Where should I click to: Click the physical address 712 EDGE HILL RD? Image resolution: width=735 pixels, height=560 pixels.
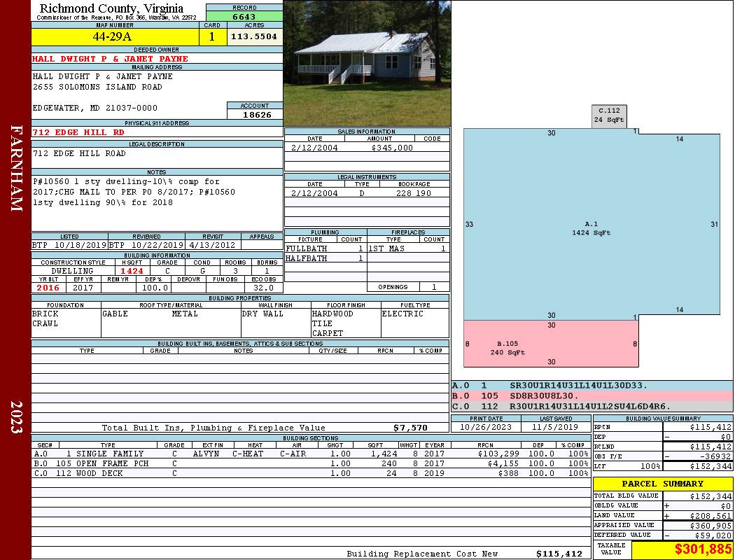coord(78,132)
